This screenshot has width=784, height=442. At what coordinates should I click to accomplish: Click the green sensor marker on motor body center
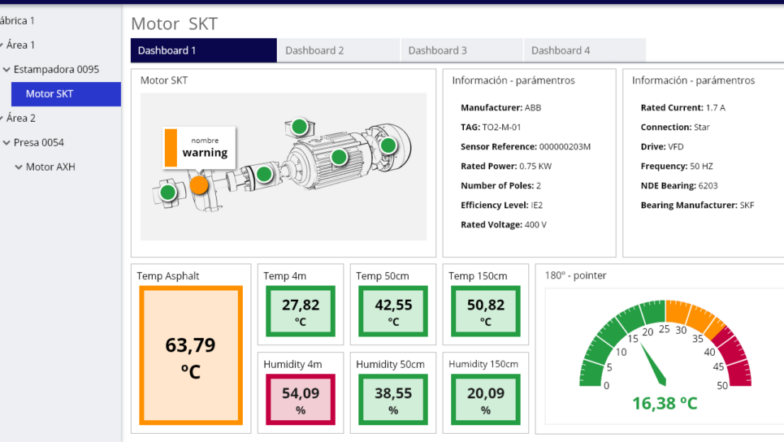339,157
